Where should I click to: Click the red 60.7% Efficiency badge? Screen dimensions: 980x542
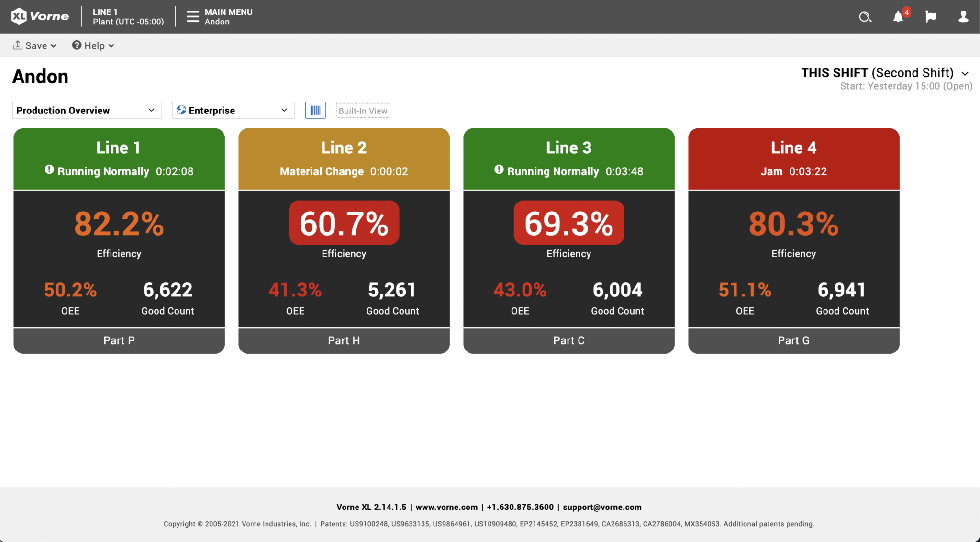344,222
